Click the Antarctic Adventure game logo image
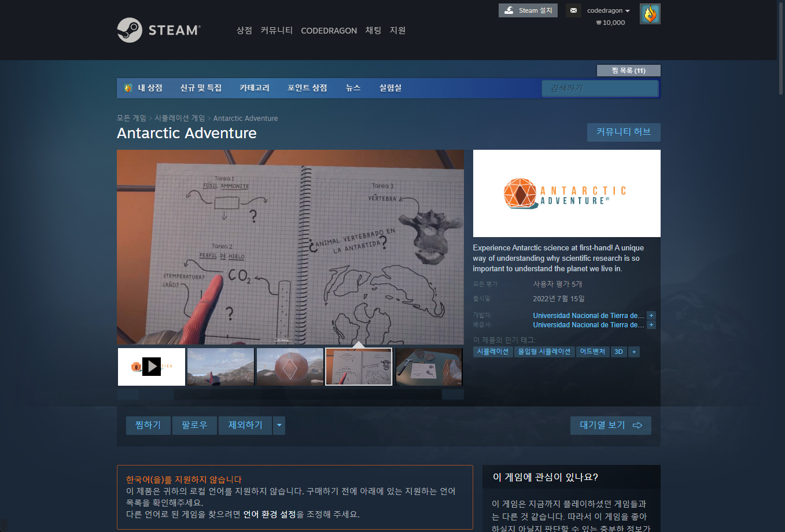The width and height of the screenshot is (785, 532). 567,193
